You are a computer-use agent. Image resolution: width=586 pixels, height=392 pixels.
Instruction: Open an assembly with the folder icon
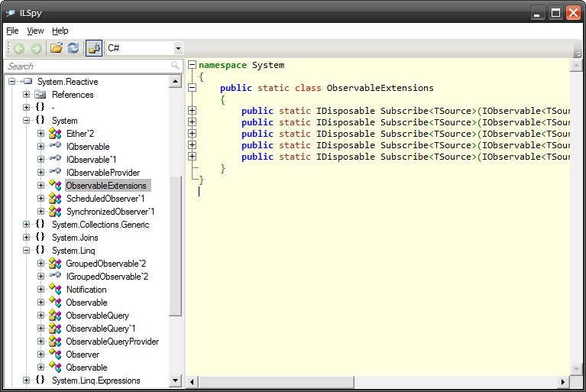click(x=57, y=48)
